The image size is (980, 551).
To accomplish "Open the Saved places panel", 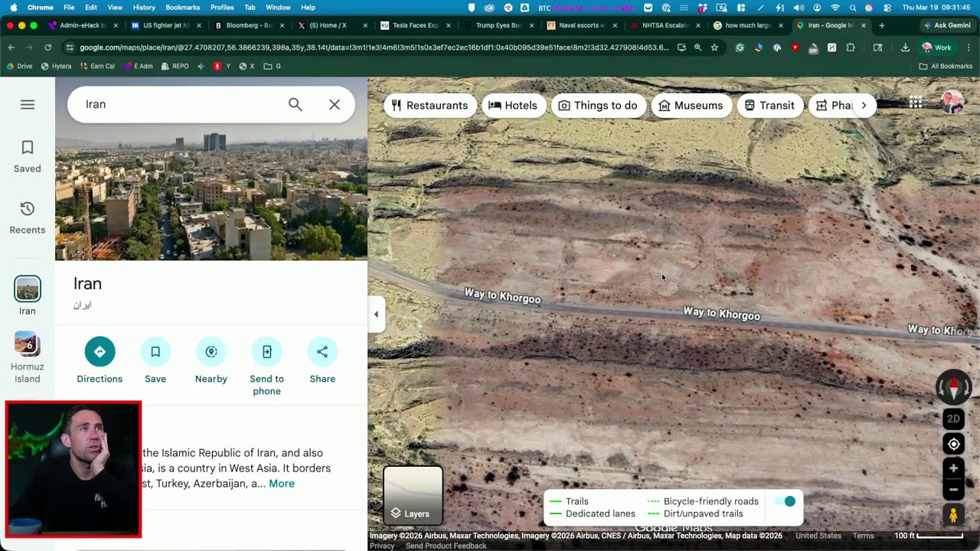I will coord(28,156).
